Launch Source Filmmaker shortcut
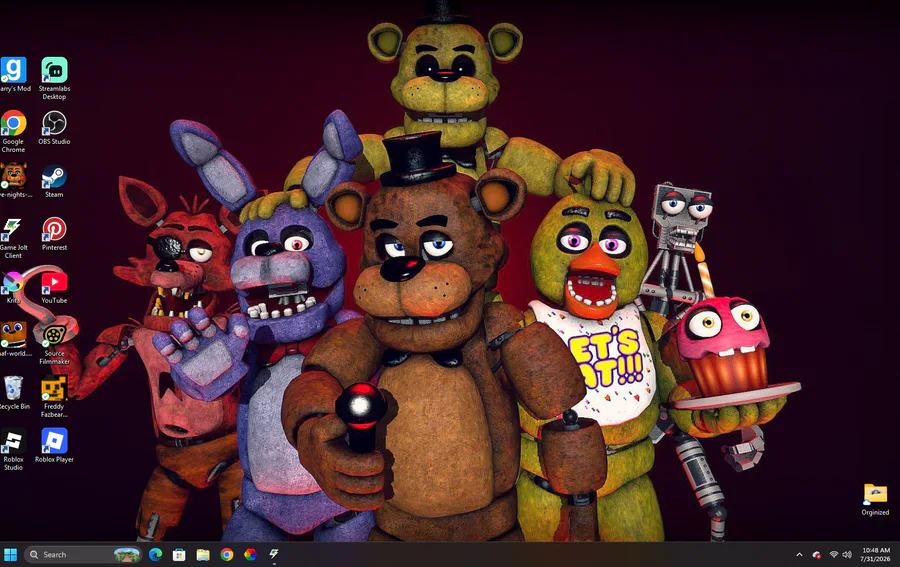Image resolution: width=900 pixels, height=567 pixels. 55,344
